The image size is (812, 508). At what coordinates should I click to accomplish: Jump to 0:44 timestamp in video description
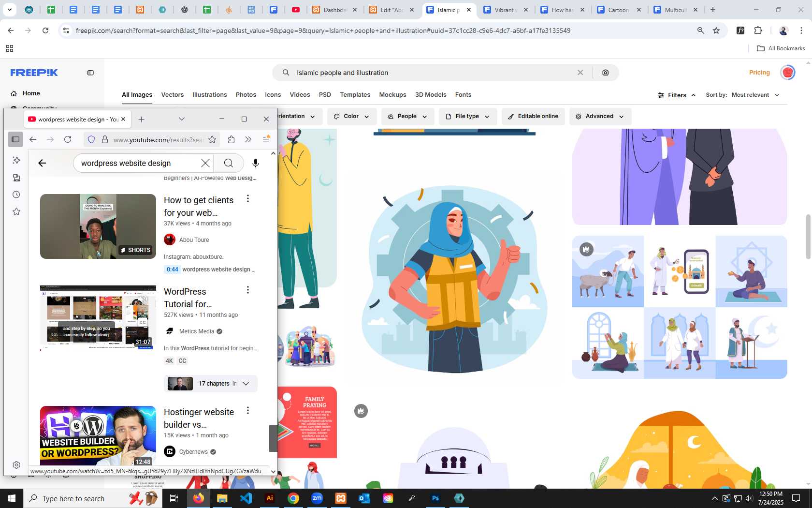click(x=172, y=269)
